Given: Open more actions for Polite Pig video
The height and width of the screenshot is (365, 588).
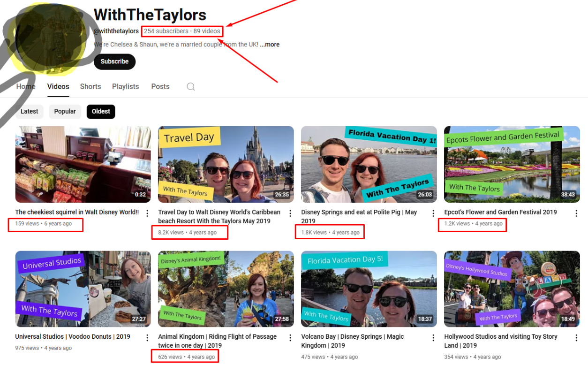Looking at the screenshot, I should tap(433, 213).
